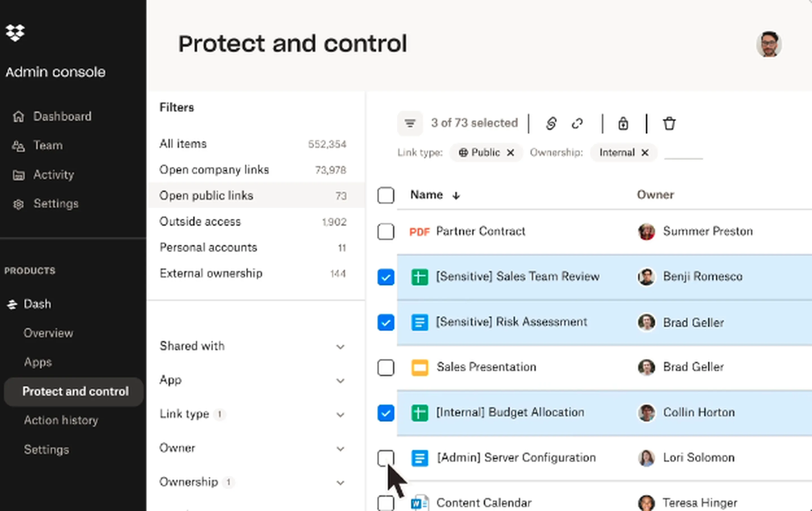This screenshot has width=812, height=511.
Task: Open Action history in sidebar
Action: (x=61, y=420)
